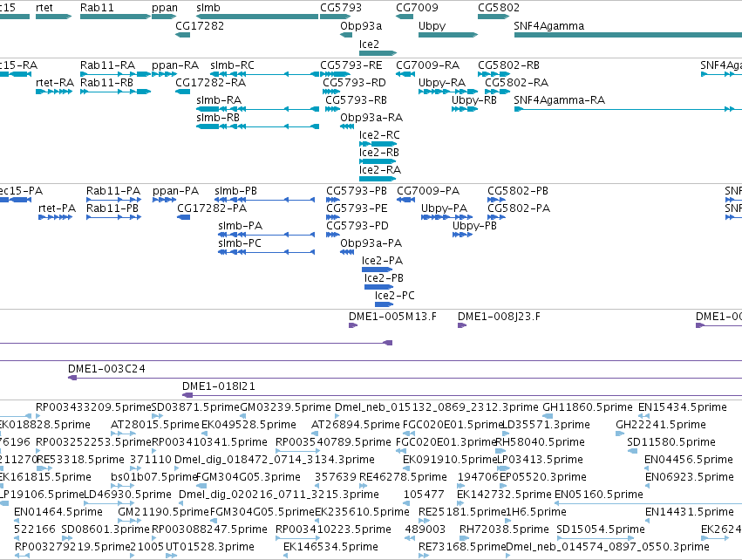Select the AT28015.5prime EST label
This screenshot has height=560, width=742.
pyautogui.click(x=154, y=425)
